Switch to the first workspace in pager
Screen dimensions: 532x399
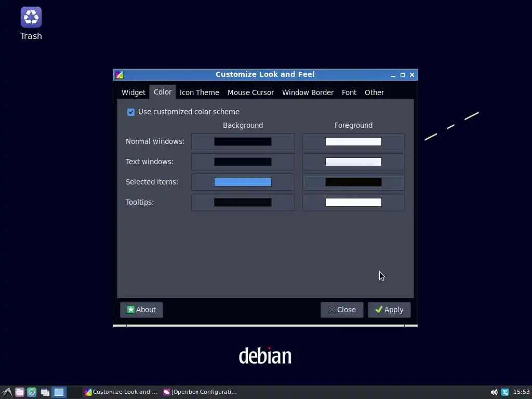[59, 392]
